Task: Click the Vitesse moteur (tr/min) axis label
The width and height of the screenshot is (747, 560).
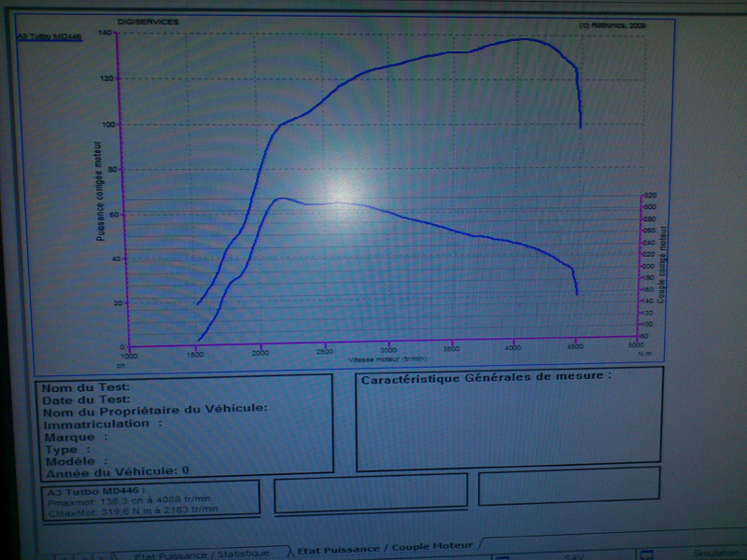Action: (388, 358)
